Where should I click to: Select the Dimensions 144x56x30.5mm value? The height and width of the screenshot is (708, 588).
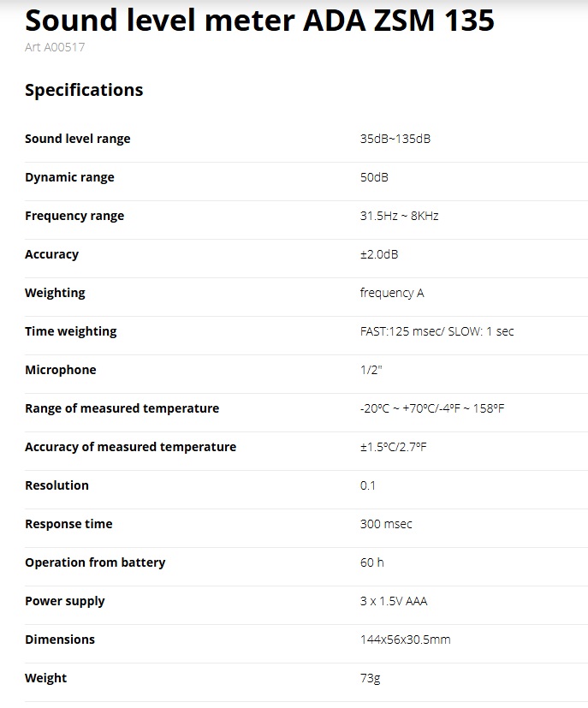point(405,640)
